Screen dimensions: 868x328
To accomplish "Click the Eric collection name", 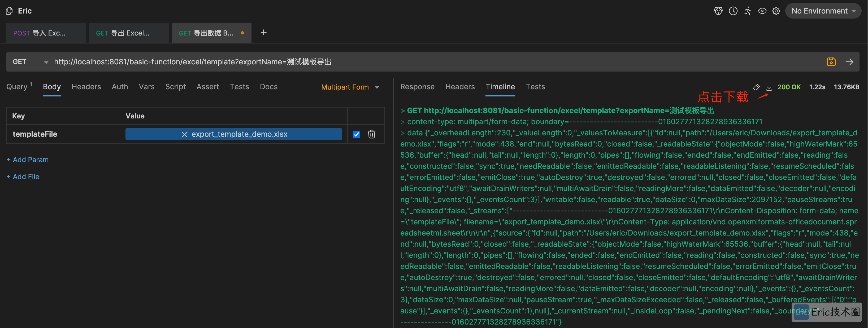I will pos(25,11).
